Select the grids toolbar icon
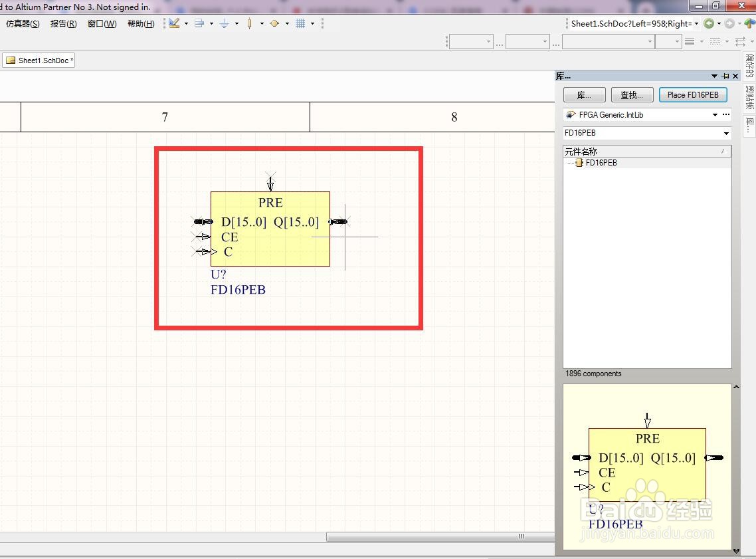Image resolution: width=756 pixels, height=559 pixels. tap(300, 23)
